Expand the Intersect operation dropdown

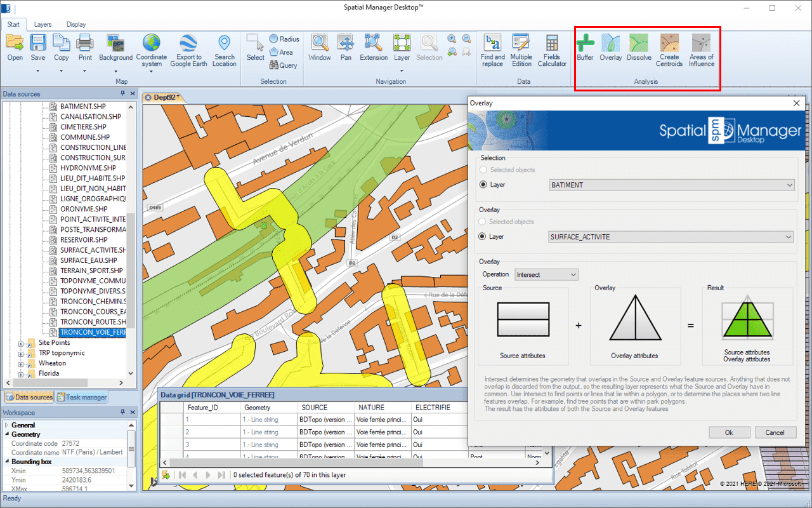pyautogui.click(x=546, y=275)
